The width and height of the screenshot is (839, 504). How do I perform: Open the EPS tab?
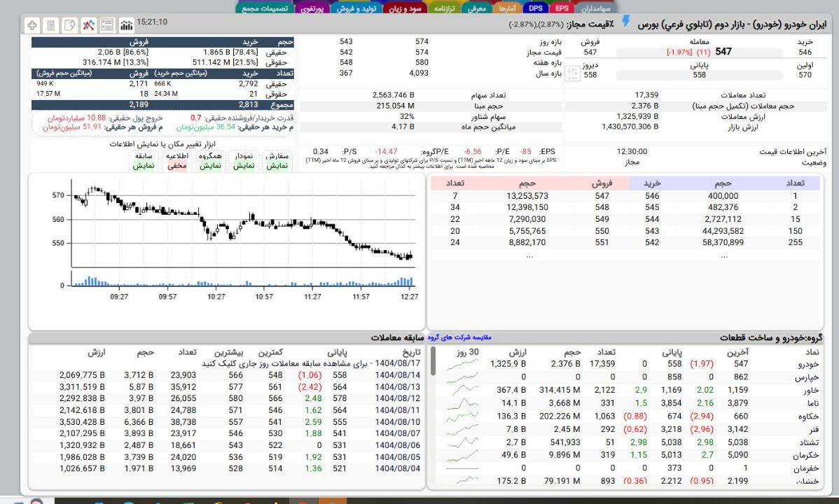tap(562, 8)
